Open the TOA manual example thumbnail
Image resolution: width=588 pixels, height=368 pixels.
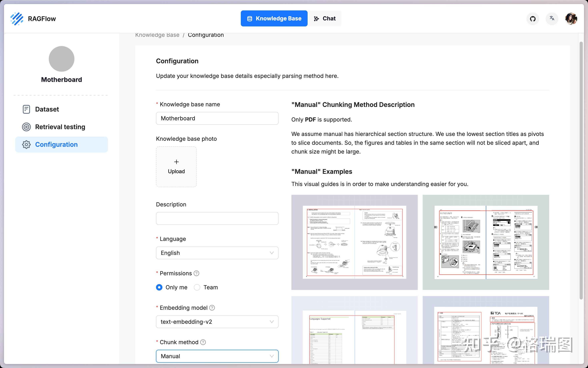pos(486,330)
